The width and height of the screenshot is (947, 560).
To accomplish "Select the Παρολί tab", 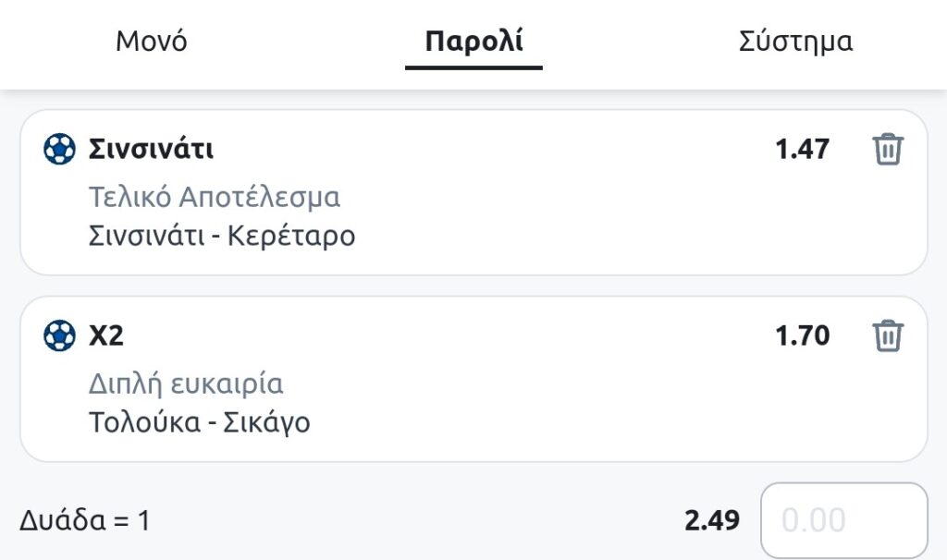I will click(x=473, y=42).
